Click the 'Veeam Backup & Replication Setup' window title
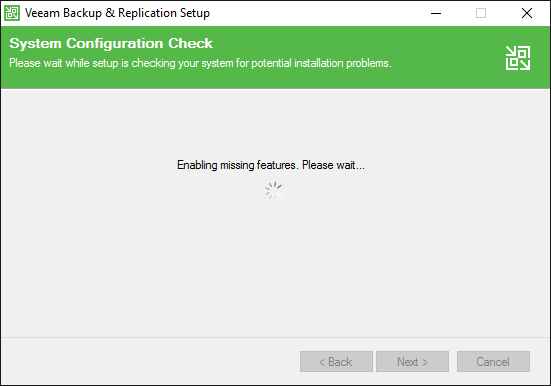This screenshot has height=386, width=551. click(117, 13)
